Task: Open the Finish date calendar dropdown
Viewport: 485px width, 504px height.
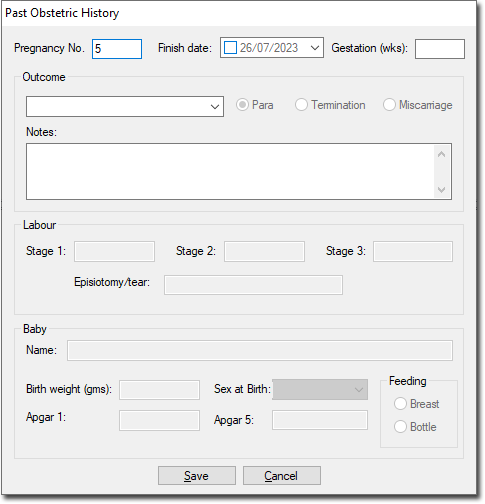Action: click(315, 48)
